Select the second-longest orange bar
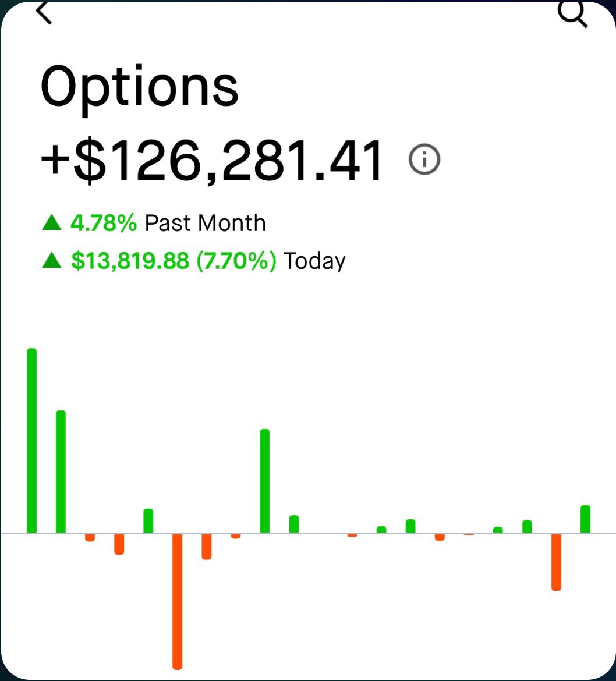616x681 pixels. (x=556, y=562)
